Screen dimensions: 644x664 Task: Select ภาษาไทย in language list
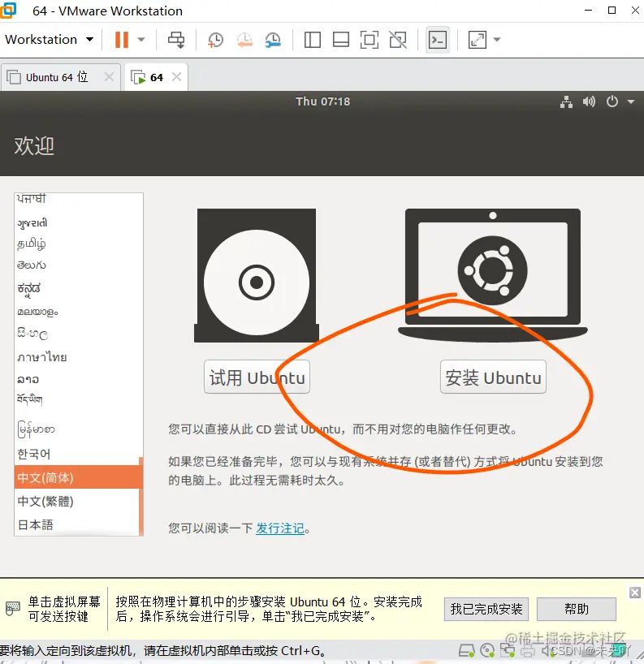click(x=76, y=357)
